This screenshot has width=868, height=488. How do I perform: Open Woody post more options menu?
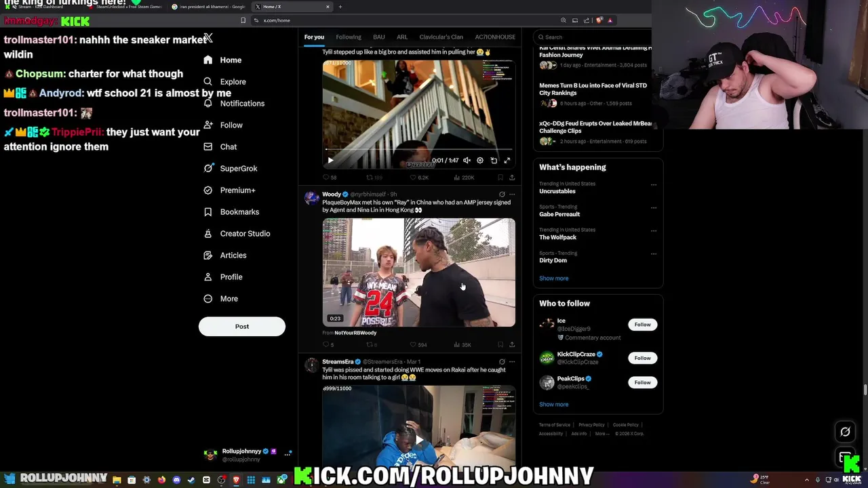tap(512, 195)
